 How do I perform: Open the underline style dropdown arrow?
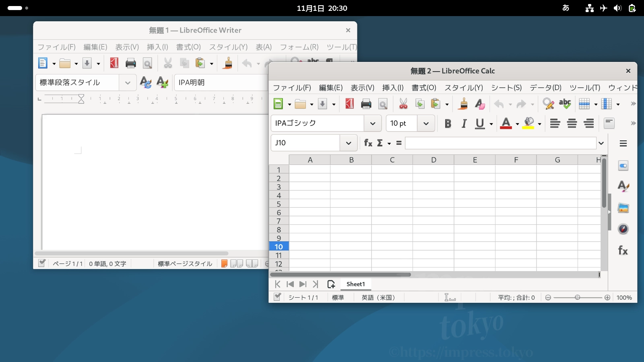coord(491,124)
